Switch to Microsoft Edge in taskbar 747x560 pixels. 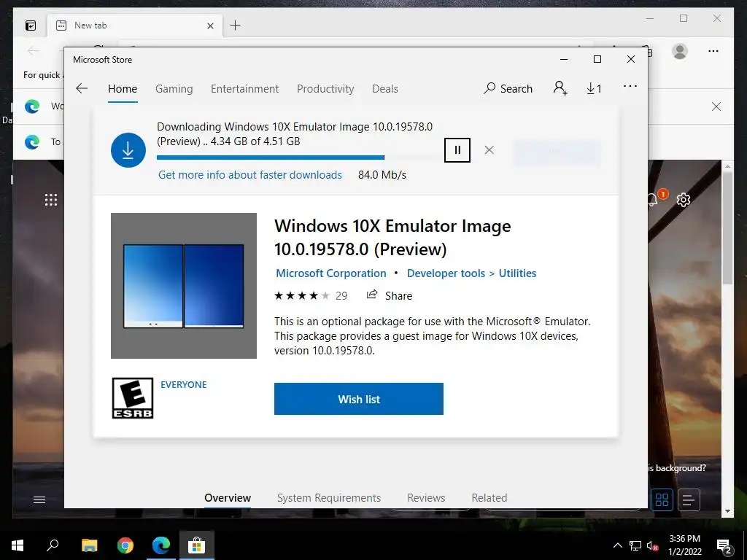(161, 545)
